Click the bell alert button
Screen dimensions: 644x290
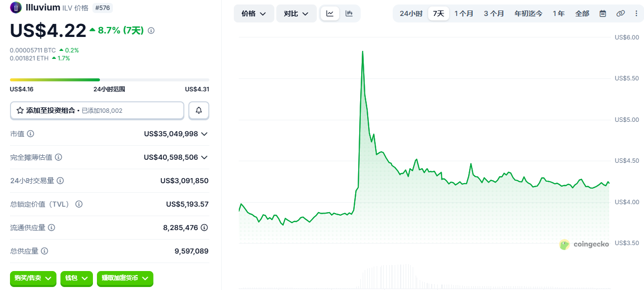(x=199, y=110)
